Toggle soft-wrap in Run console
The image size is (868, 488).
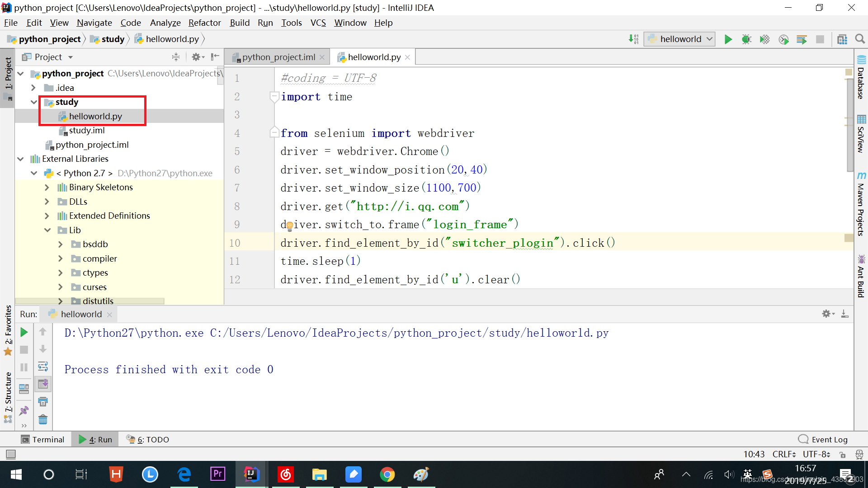[43, 366]
